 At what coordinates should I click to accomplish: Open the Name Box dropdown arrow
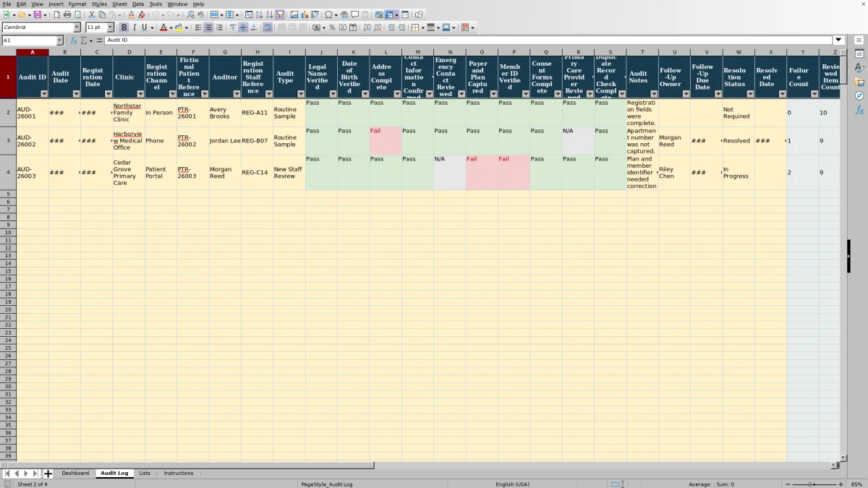click(59, 40)
